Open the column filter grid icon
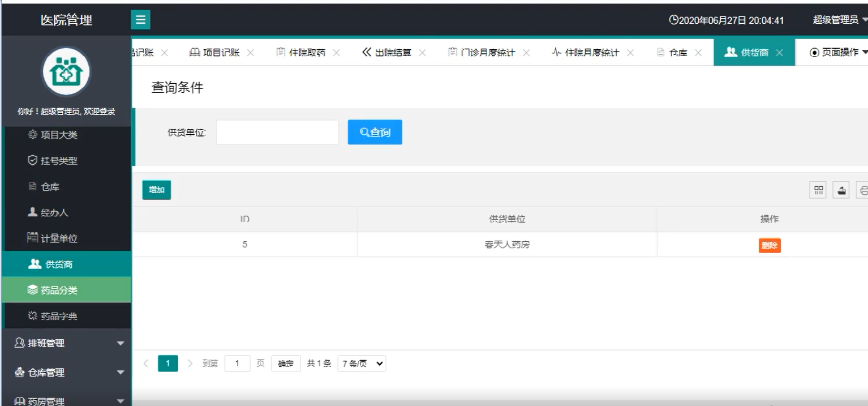The height and width of the screenshot is (406, 868). 819,190
